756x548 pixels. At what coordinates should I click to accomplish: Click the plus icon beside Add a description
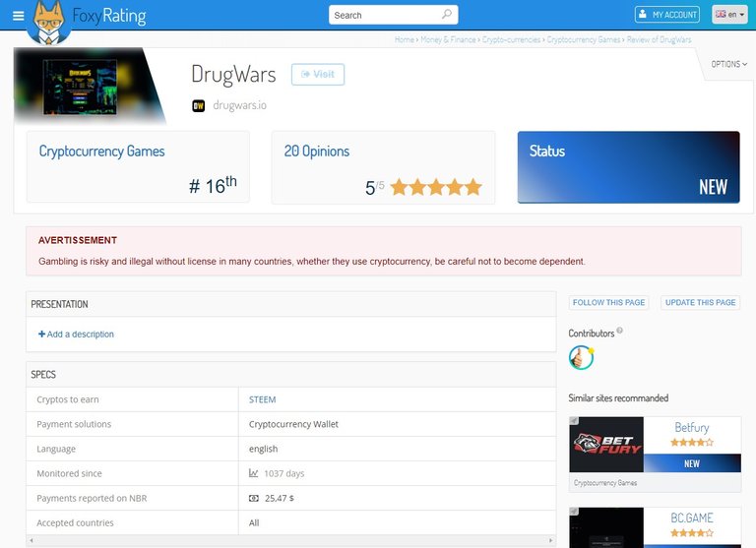click(x=41, y=334)
